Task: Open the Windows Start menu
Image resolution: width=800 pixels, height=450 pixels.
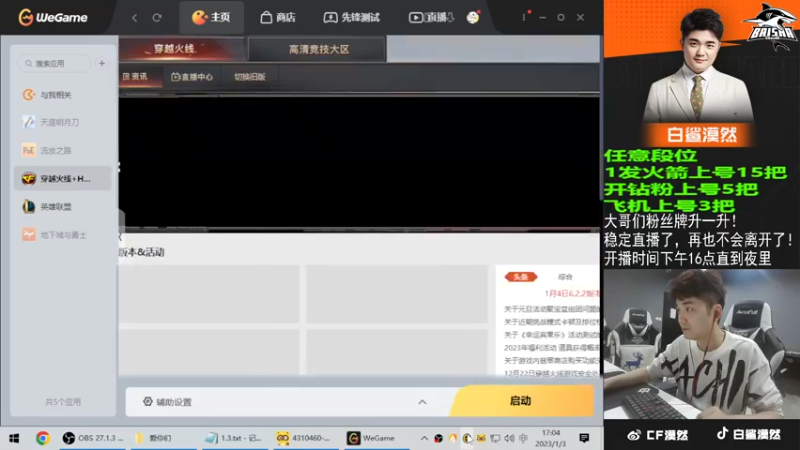Action: (14, 438)
